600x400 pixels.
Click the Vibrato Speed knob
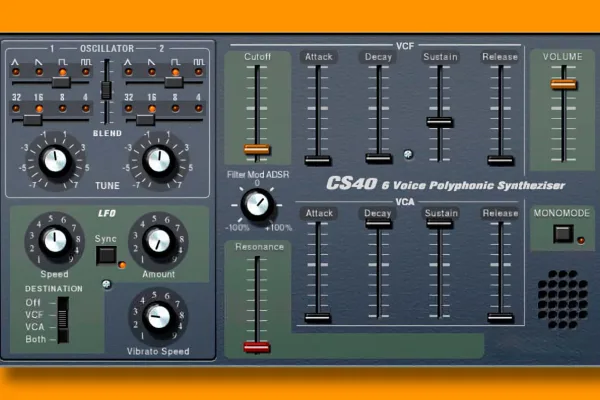[158, 317]
